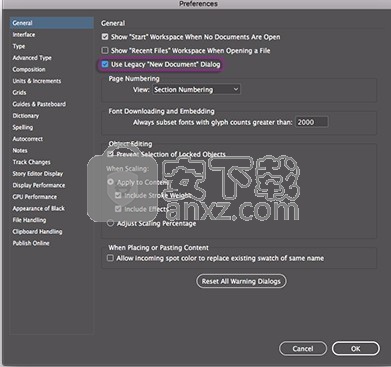
Task: Open Spelling preferences
Action: pos(23,127)
